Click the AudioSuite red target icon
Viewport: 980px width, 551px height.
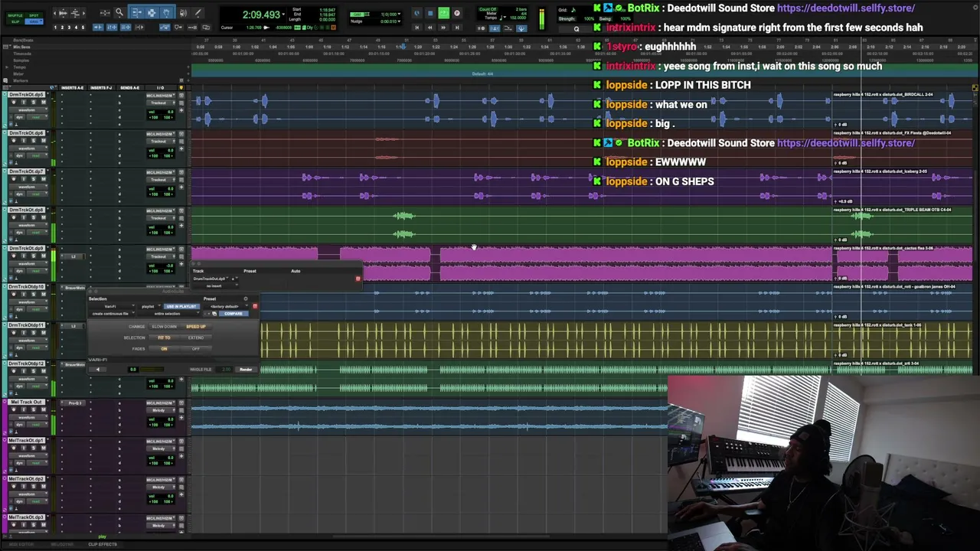coord(255,307)
